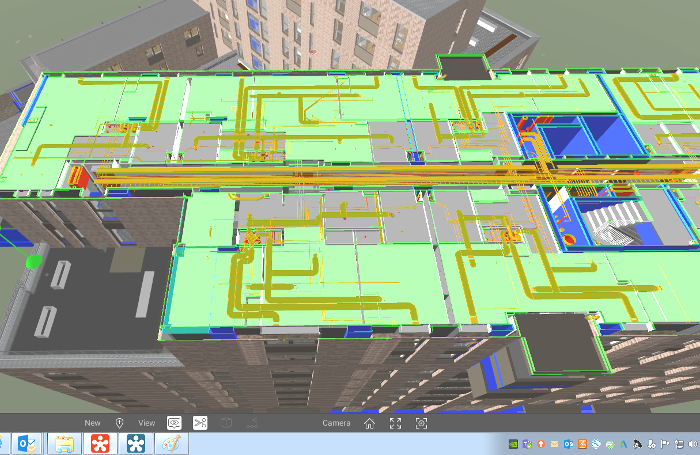Click the network tray icon
Viewport: 700px width, 455px height.
679,444
